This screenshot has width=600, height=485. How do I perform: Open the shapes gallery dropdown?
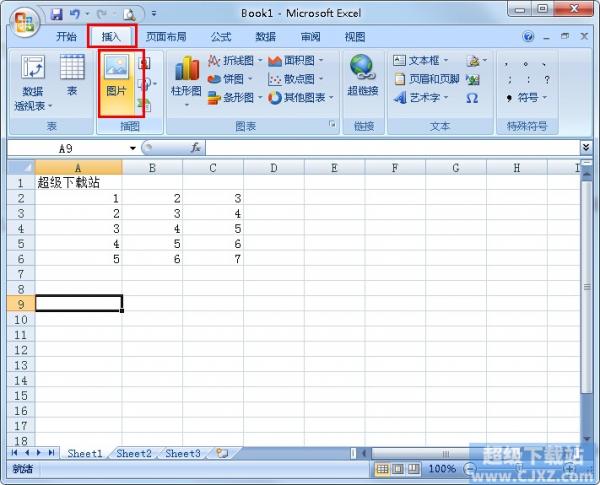click(147, 83)
